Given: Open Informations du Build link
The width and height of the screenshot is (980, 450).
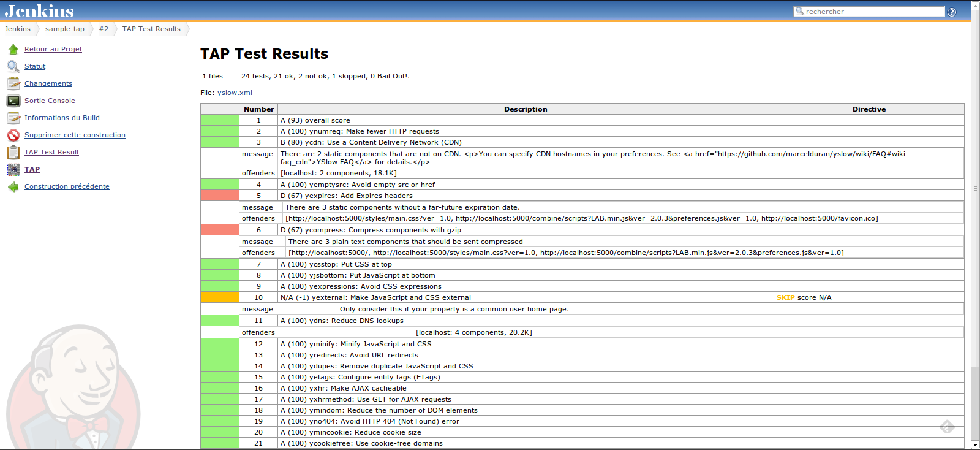Looking at the screenshot, I should coord(62,118).
